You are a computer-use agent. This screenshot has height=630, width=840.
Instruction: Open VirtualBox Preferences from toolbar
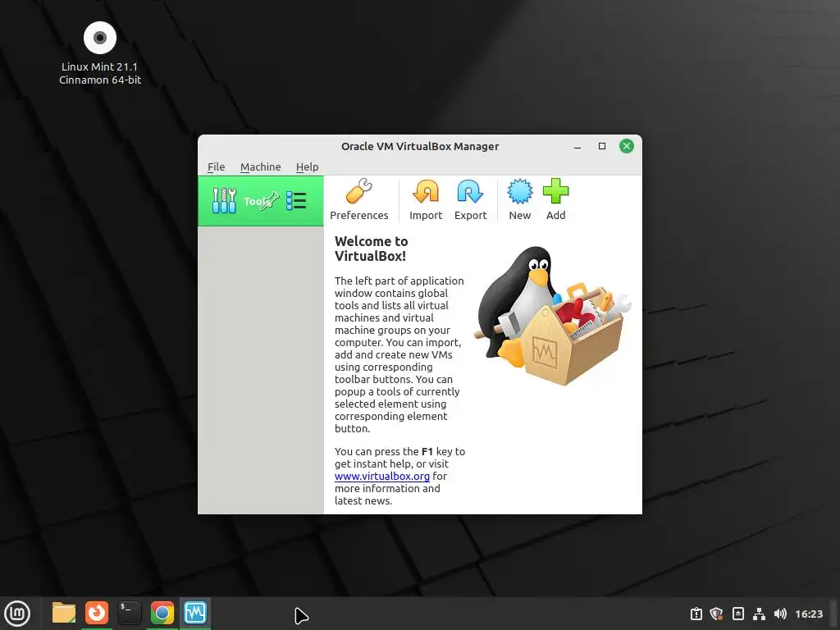point(359,200)
